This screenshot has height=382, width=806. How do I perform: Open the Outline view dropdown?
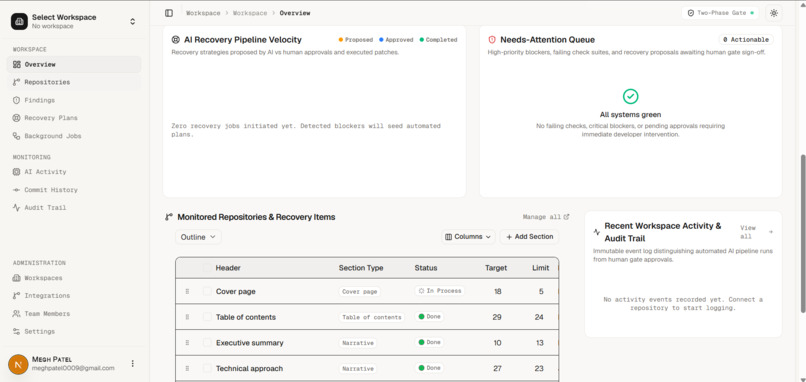(x=198, y=237)
